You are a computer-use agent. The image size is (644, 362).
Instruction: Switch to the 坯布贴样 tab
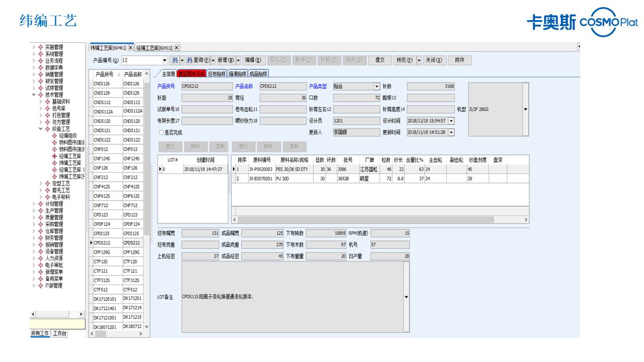pos(217,74)
